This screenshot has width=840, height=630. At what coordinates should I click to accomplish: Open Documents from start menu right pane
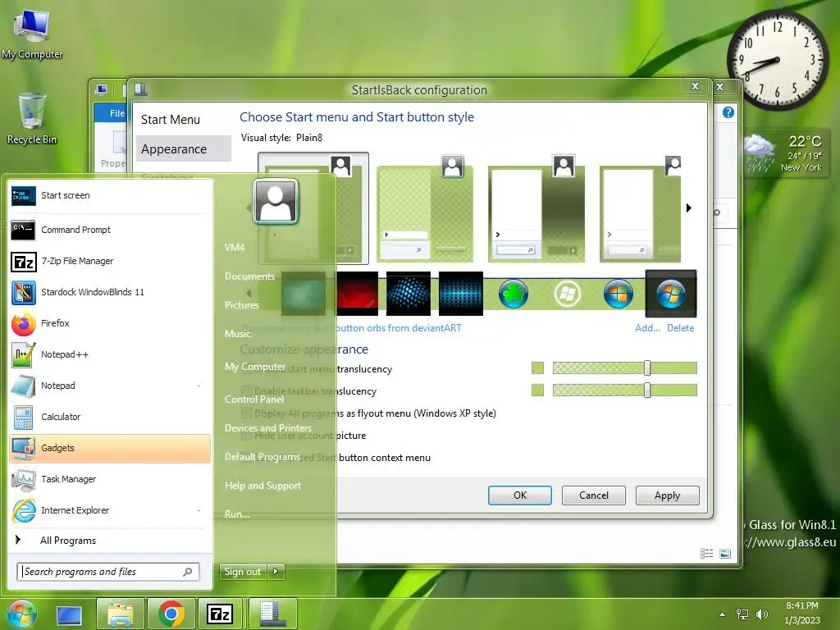[x=249, y=276]
